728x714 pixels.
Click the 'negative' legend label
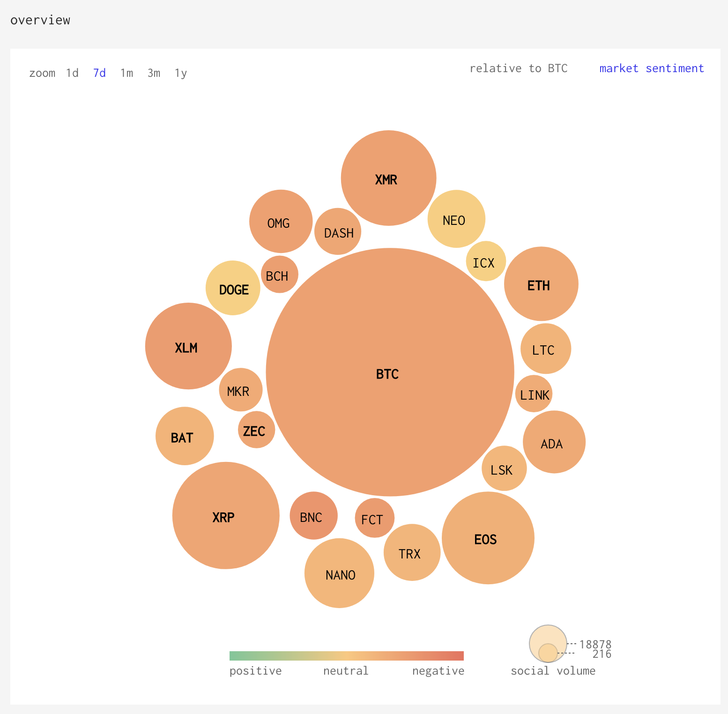point(438,671)
